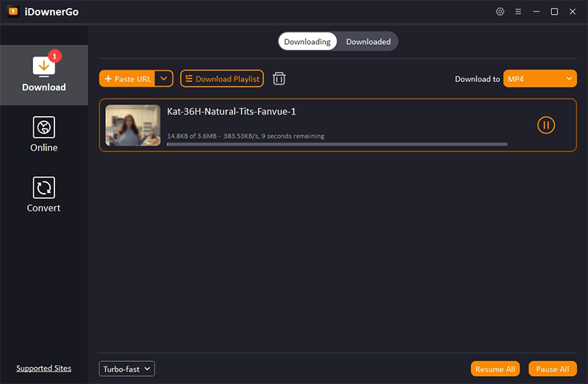Click the iDownerGo app logo
This screenshot has width=588, height=384.
(13, 12)
